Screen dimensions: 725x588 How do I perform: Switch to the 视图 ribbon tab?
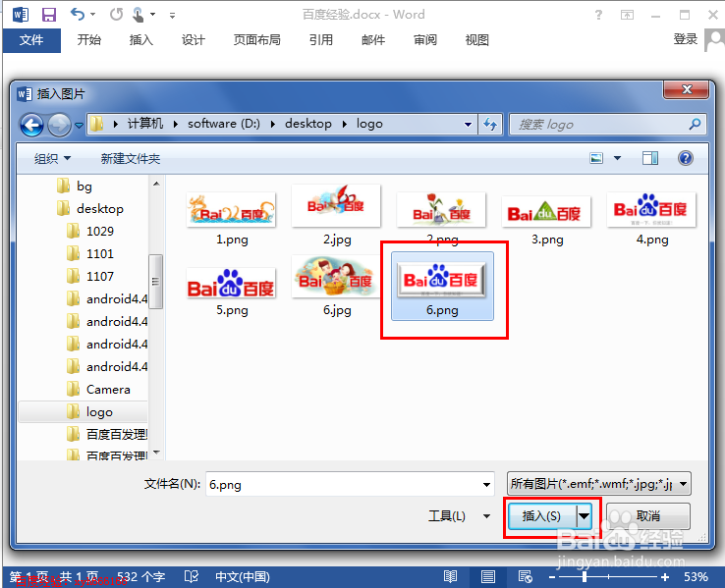[x=476, y=40]
